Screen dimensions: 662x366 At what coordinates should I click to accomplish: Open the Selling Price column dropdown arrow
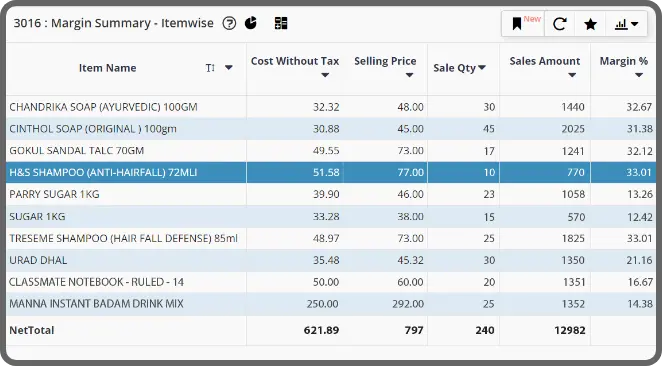[409, 75]
